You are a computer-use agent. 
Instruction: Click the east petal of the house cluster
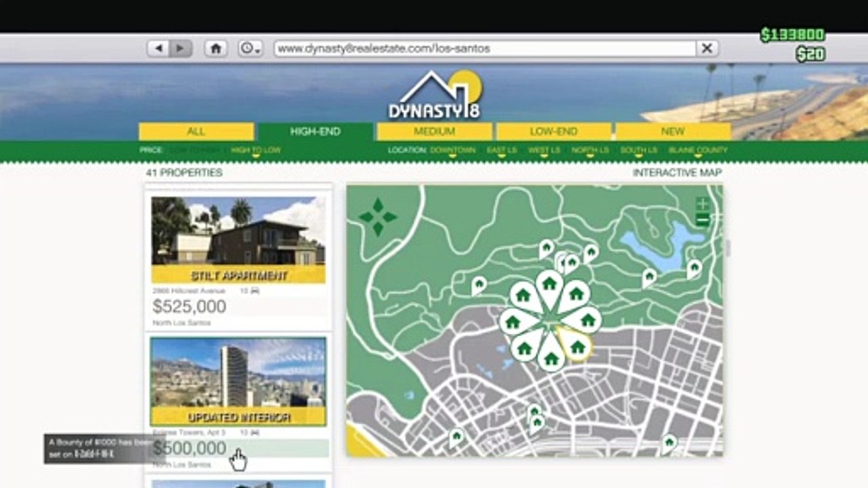click(587, 320)
